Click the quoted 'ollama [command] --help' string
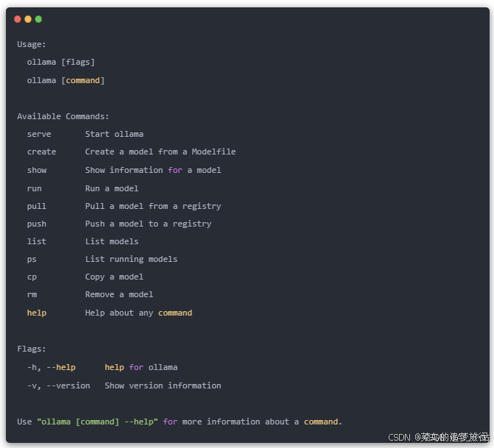Image resolution: width=494 pixels, height=448 pixels. pos(97,422)
